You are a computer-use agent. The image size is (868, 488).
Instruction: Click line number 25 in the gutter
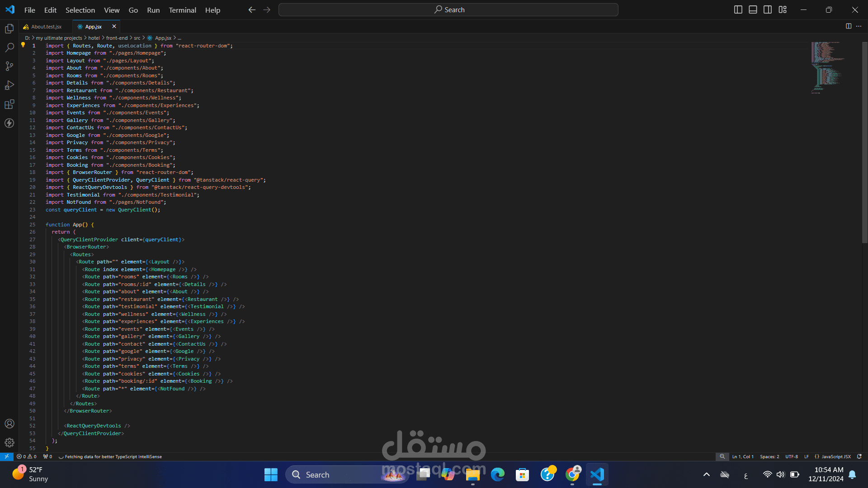32,225
